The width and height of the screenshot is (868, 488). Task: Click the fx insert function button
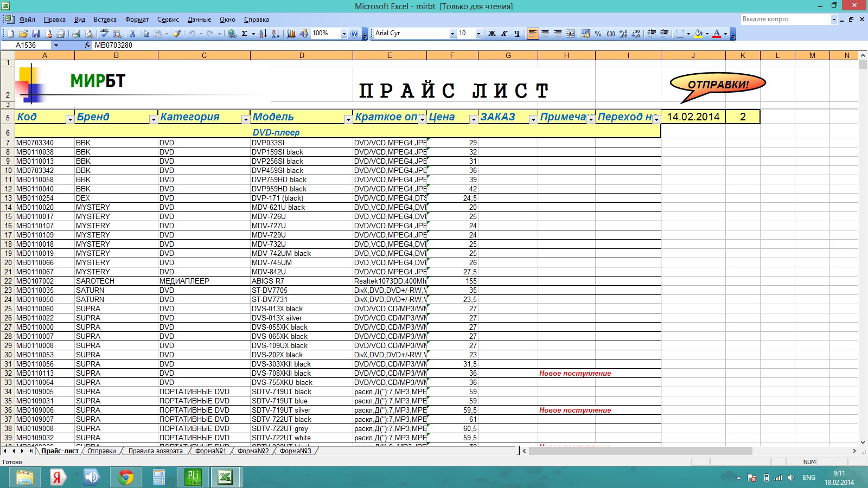click(87, 45)
